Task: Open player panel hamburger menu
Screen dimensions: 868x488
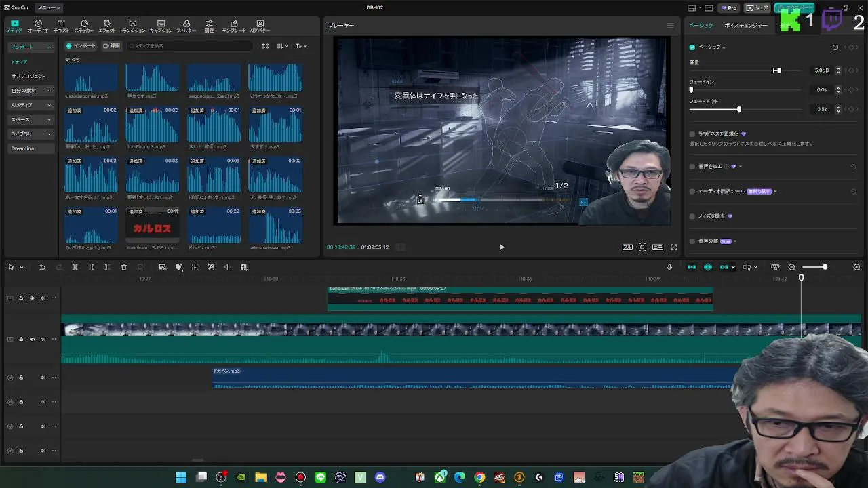Action: click(670, 26)
